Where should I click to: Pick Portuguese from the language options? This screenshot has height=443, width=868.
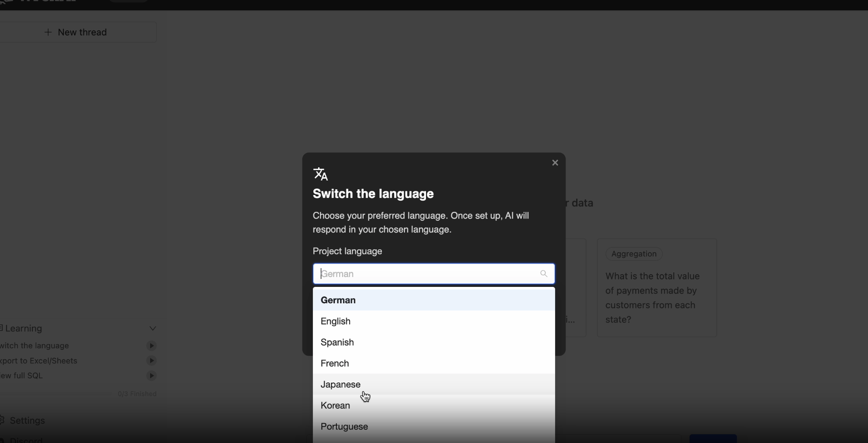[x=344, y=427]
